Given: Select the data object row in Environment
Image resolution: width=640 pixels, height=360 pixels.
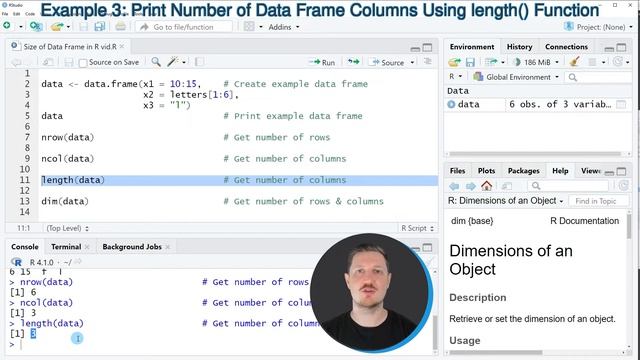Looking at the screenshot, I should [538, 104].
